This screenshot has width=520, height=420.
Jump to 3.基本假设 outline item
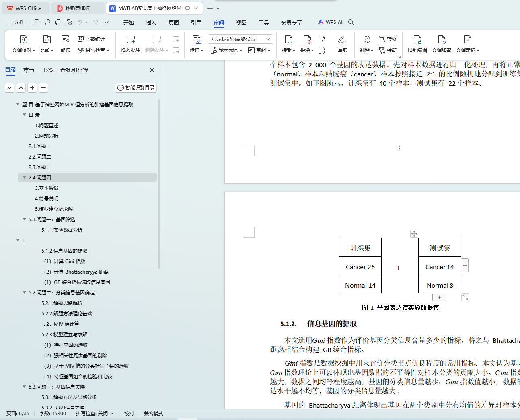[47, 188]
